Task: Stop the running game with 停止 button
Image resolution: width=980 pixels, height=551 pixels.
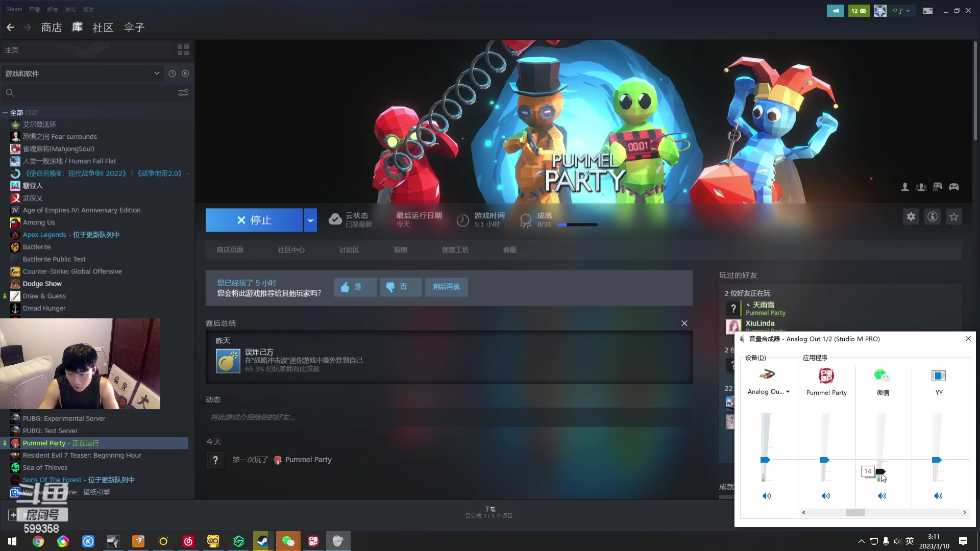Action: (254, 220)
